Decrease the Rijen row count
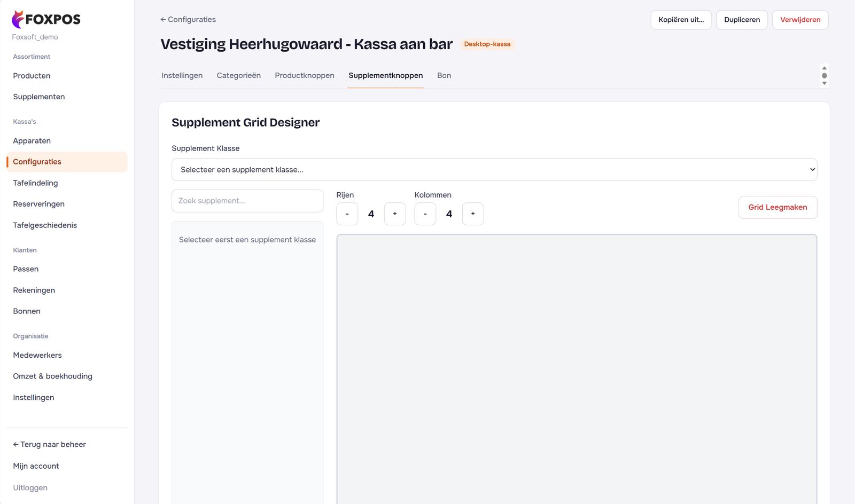855x504 pixels. pyautogui.click(x=347, y=214)
